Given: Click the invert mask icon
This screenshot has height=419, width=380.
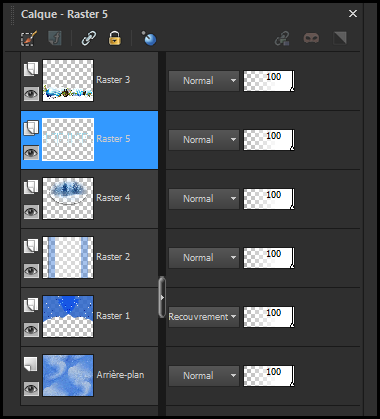Looking at the screenshot, I should click(x=340, y=38).
